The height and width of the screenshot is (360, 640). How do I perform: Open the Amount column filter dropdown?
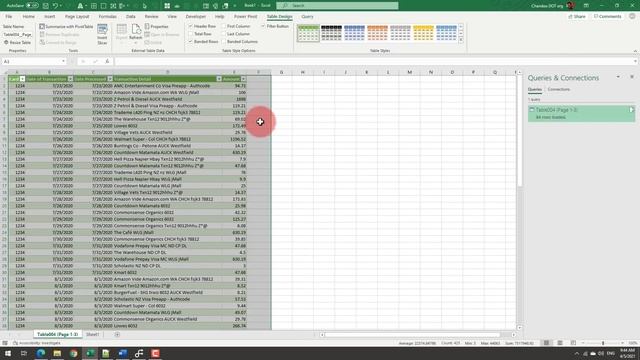coord(243,79)
